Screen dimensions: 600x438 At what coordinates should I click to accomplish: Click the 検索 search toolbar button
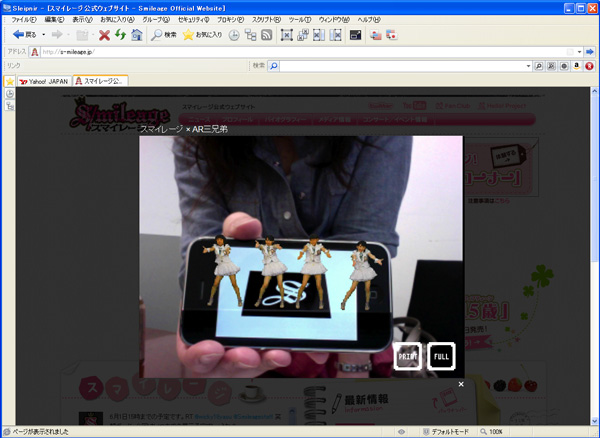(163, 35)
